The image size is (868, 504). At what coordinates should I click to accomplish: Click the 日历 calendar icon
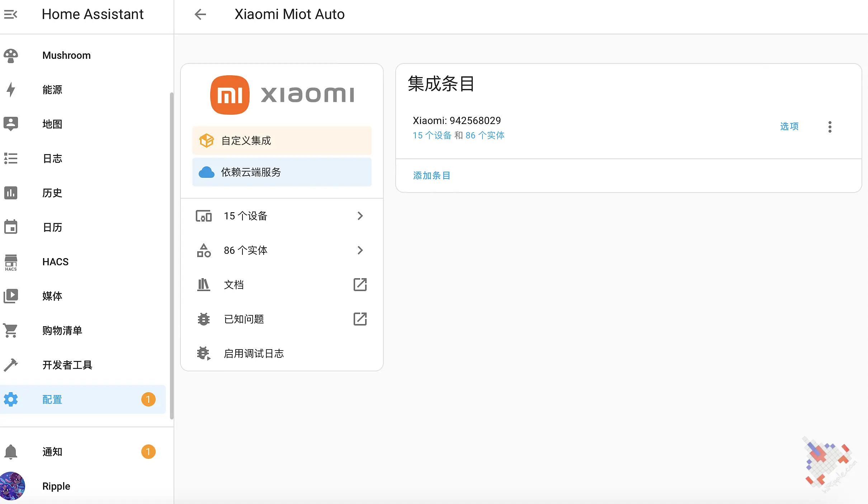(11, 227)
